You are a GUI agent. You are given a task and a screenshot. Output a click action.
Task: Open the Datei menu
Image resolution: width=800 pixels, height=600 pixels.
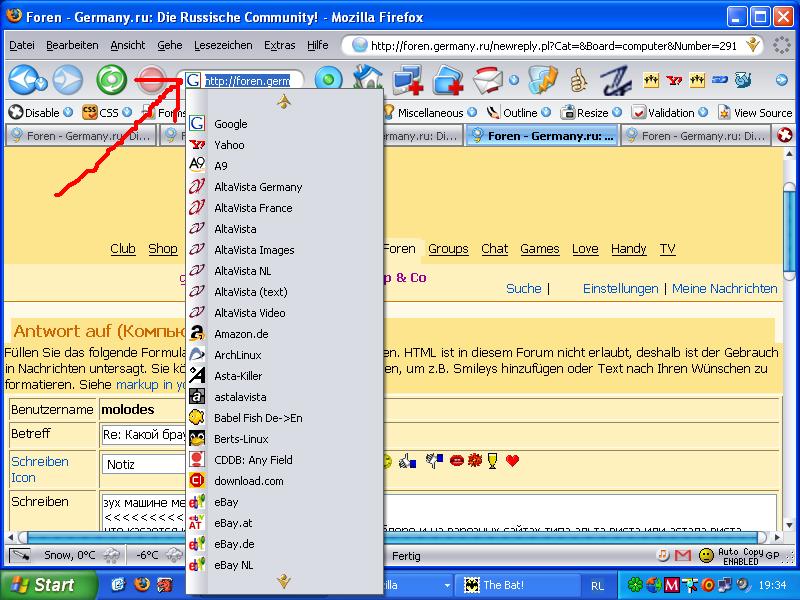(22, 45)
